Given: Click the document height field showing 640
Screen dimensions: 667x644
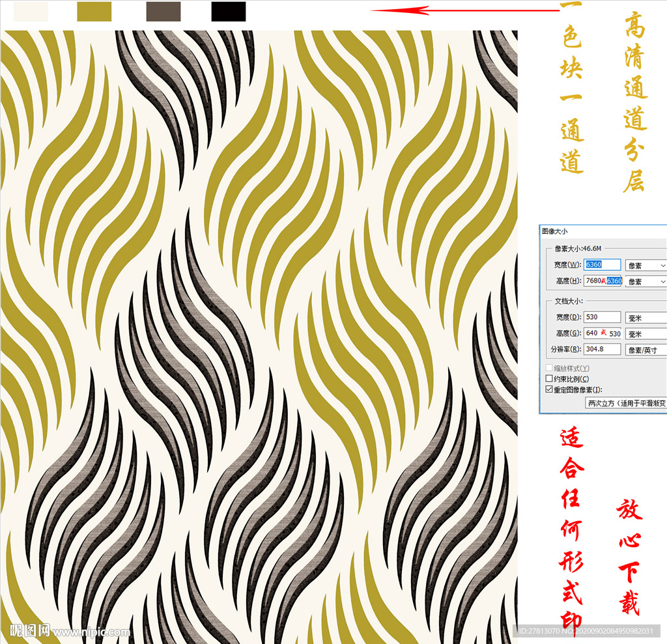Looking at the screenshot, I should pos(603,333).
